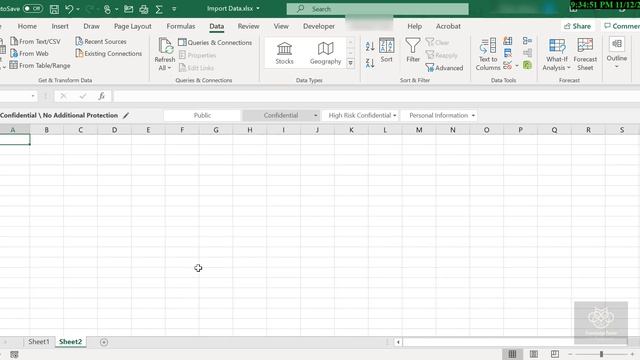The image size is (640, 360).
Task: Import data From Text/CSV
Action: click(36, 41)
